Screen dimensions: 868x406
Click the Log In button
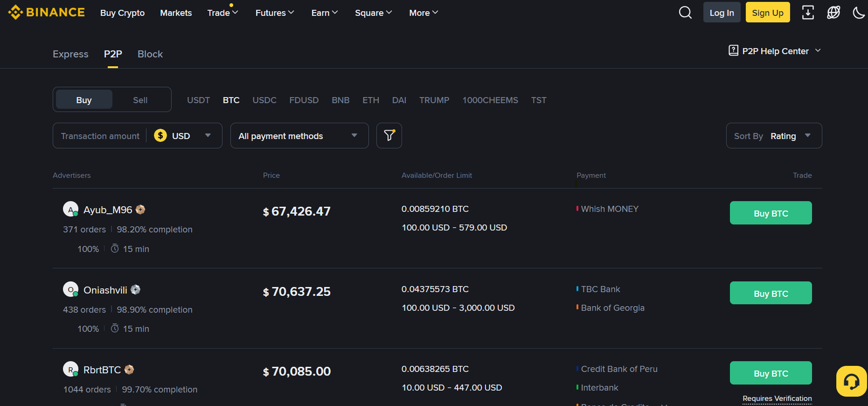[x=722, y=12]
